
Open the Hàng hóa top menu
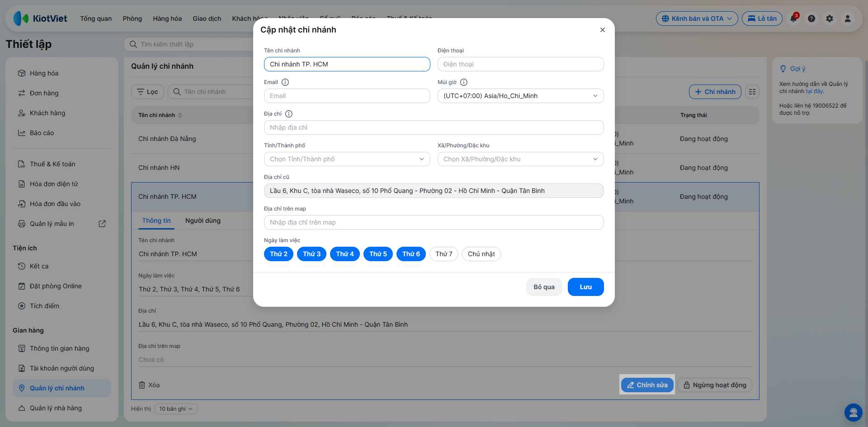(x=167, y=19)
